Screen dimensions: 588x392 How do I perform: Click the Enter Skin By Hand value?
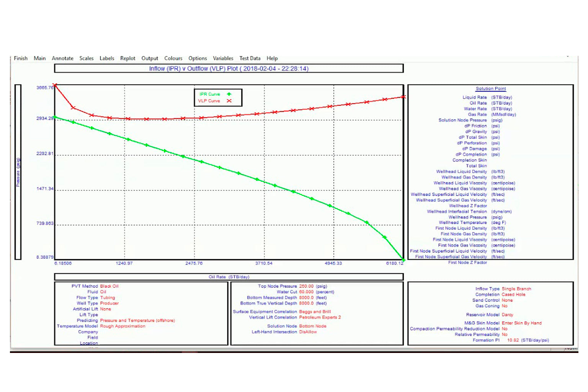522,323
